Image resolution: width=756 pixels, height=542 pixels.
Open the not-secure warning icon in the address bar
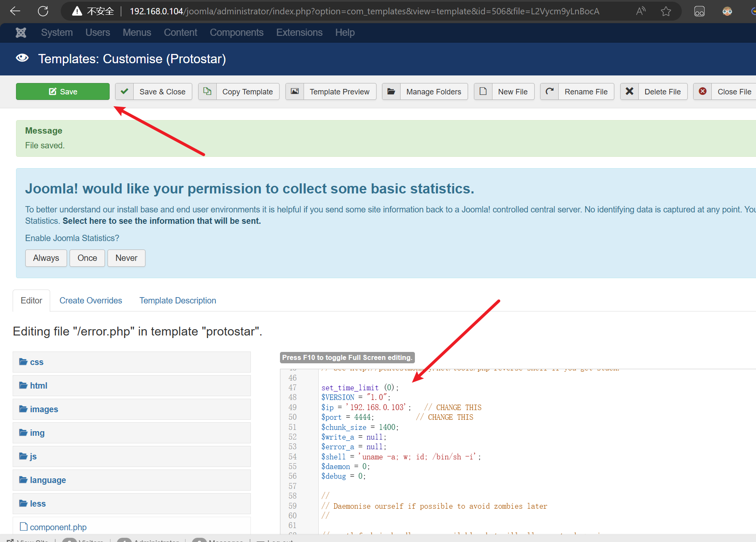(x=77, y=11)
